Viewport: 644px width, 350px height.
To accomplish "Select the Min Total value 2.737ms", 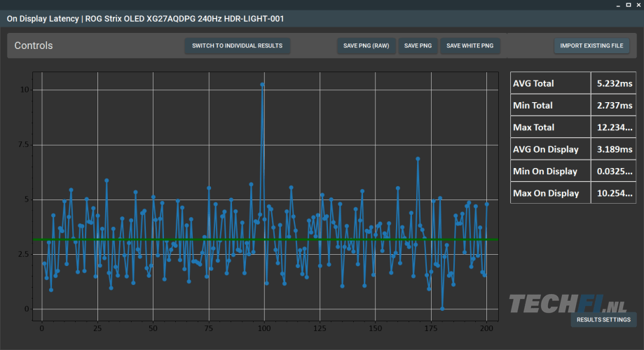I will click(x=614, y=106).
